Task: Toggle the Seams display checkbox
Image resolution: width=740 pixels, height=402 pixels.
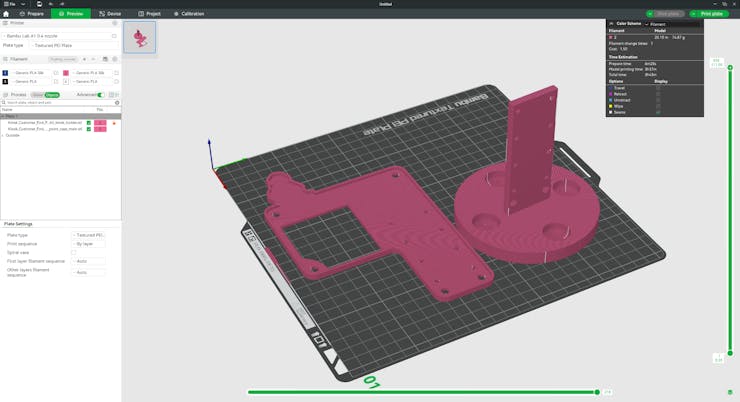Action: pyautogui.click(x=657, y=112)
